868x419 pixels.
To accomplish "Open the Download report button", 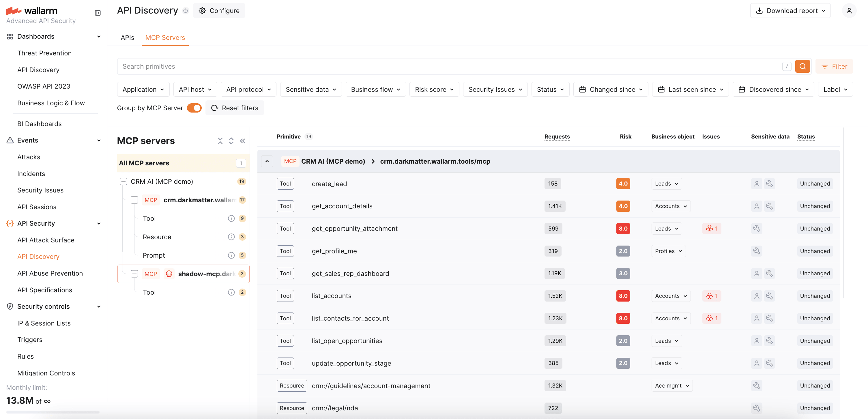I will 790,11.
